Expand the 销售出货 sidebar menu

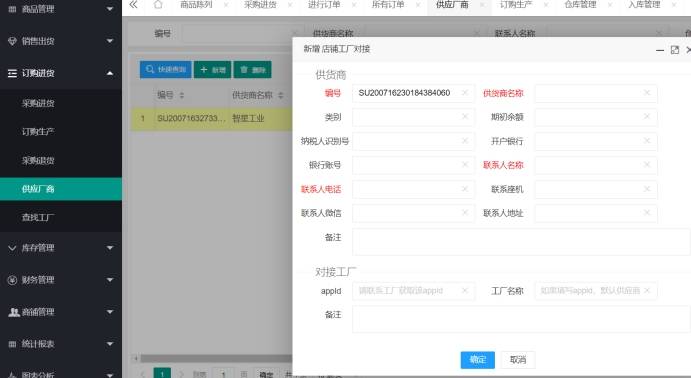tap(61, 41)
